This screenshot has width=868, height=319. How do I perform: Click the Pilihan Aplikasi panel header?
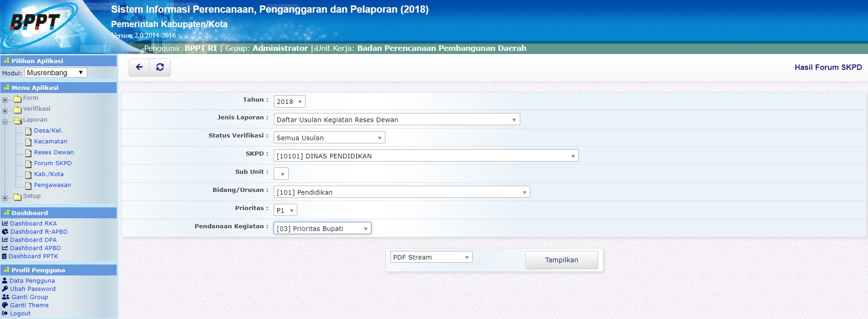coord(59,61)
